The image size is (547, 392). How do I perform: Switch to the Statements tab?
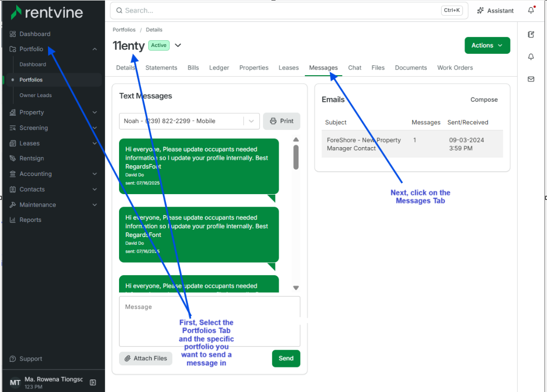pos(161,68)
